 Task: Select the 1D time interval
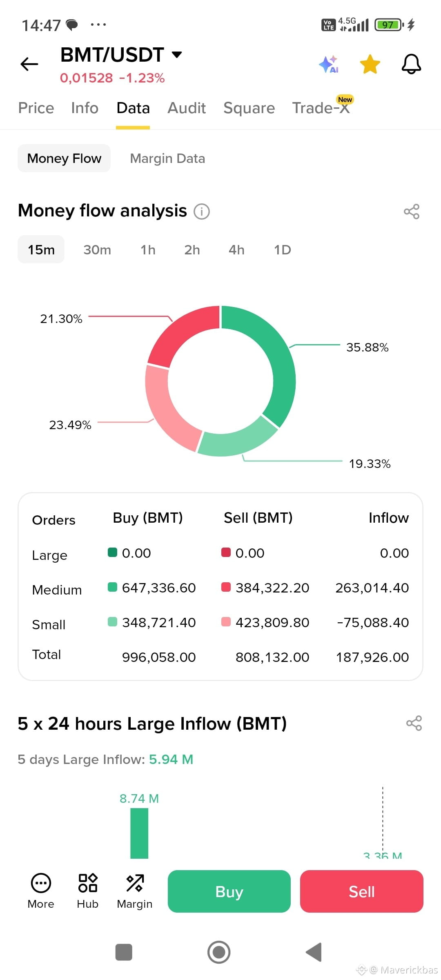coord(282,250)
